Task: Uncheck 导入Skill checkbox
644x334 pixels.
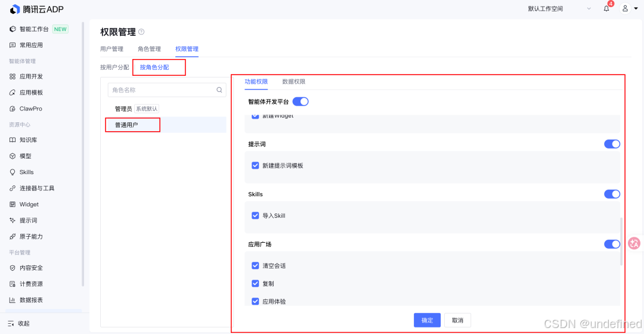Action: (x=255, y=216)
